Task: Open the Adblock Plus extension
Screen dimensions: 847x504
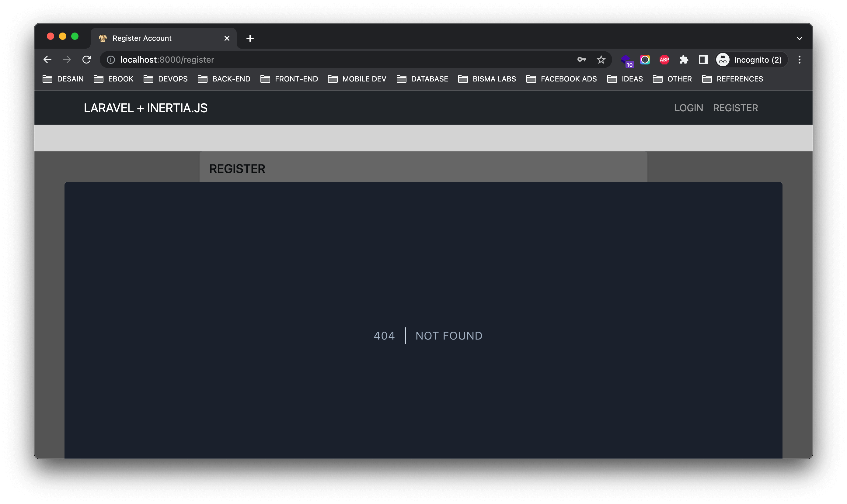Action: pos(664,60)
